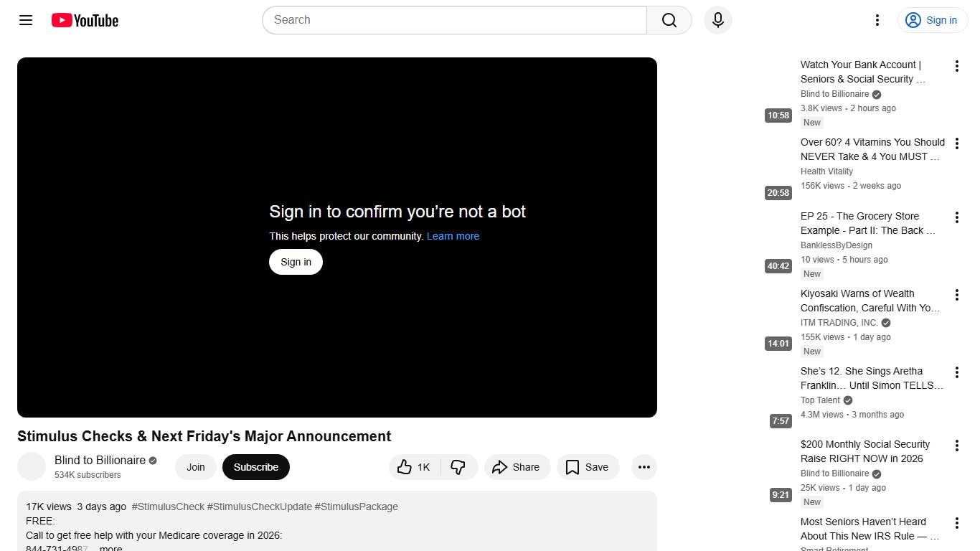Open the top-right YouTube settings menu
The height and width of the screenshot is (551, 980).
pyautogui.click(x=877, y=20)
